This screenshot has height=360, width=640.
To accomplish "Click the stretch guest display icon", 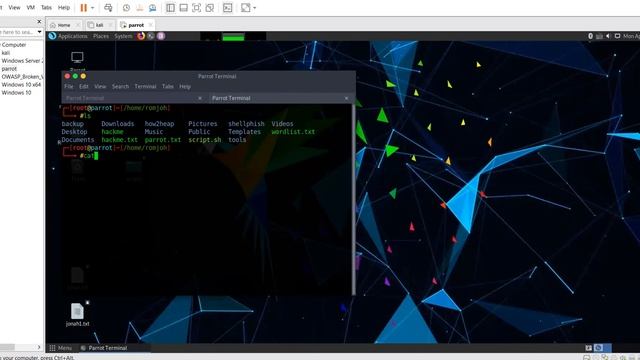I will pos(246,8).
